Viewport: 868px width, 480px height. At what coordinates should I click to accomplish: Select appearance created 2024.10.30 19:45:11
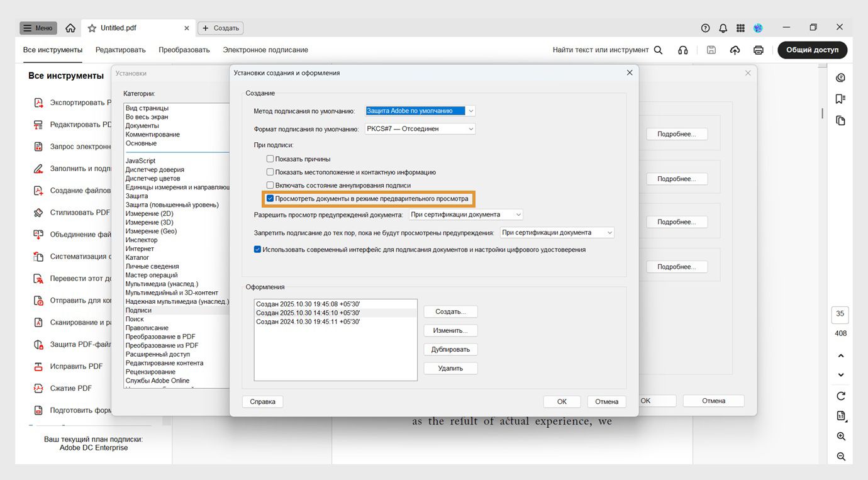pyautogui.click(x=335, y=321)
